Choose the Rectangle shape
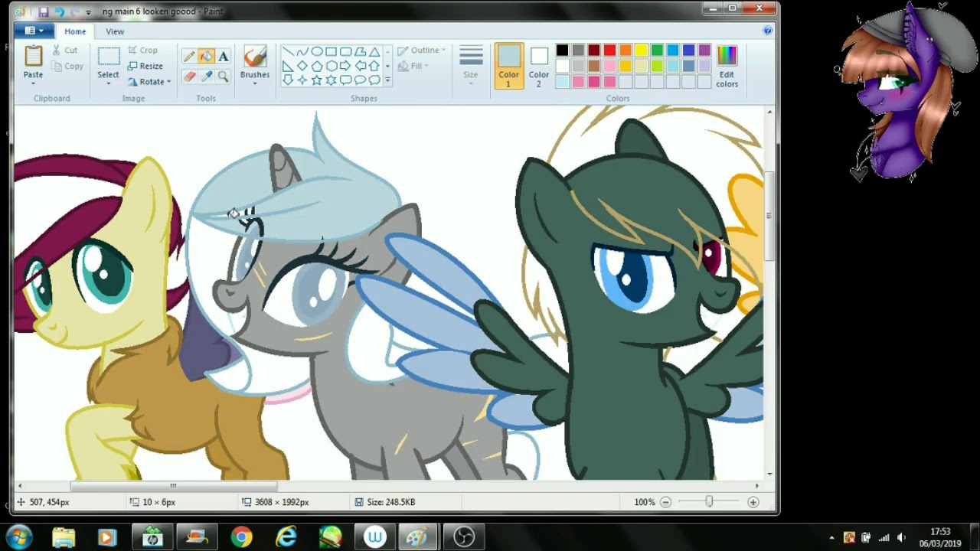 coord(332,52)
